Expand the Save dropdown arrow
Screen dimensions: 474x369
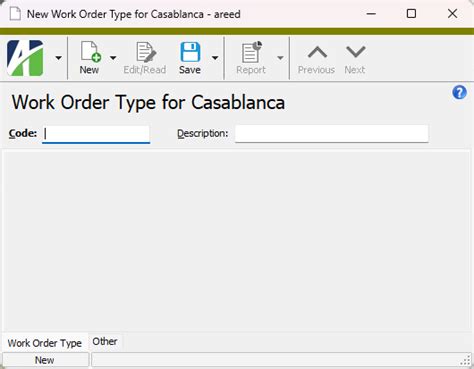coord(215,58)
